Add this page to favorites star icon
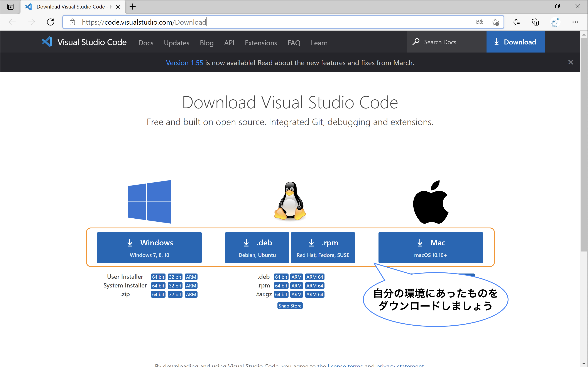 click(495, 22)
